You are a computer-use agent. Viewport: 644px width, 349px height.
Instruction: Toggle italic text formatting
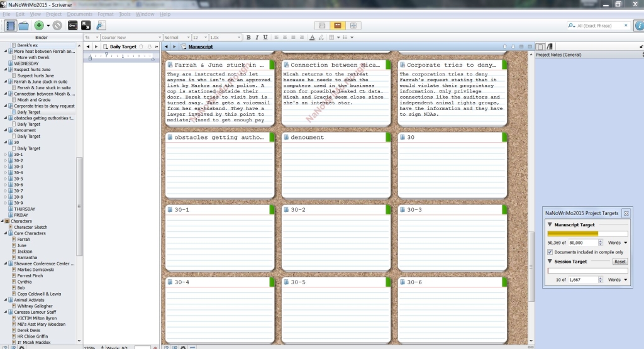[x=257, y=38]
